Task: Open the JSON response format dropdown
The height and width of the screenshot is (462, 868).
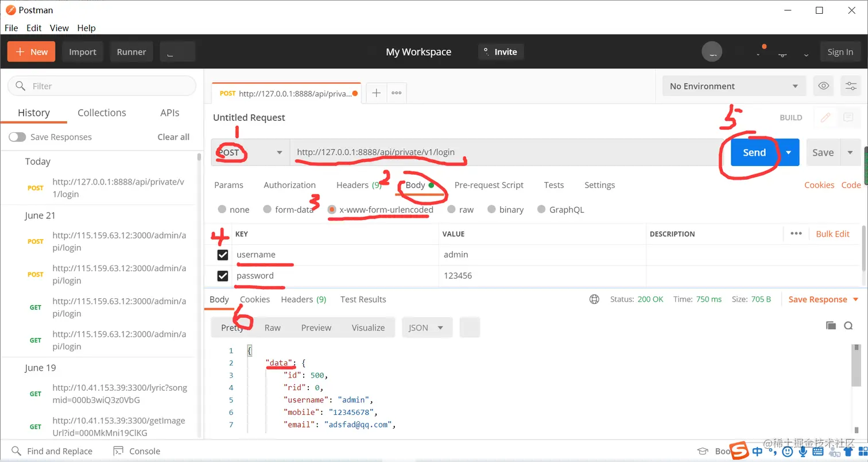Action: 427,328
